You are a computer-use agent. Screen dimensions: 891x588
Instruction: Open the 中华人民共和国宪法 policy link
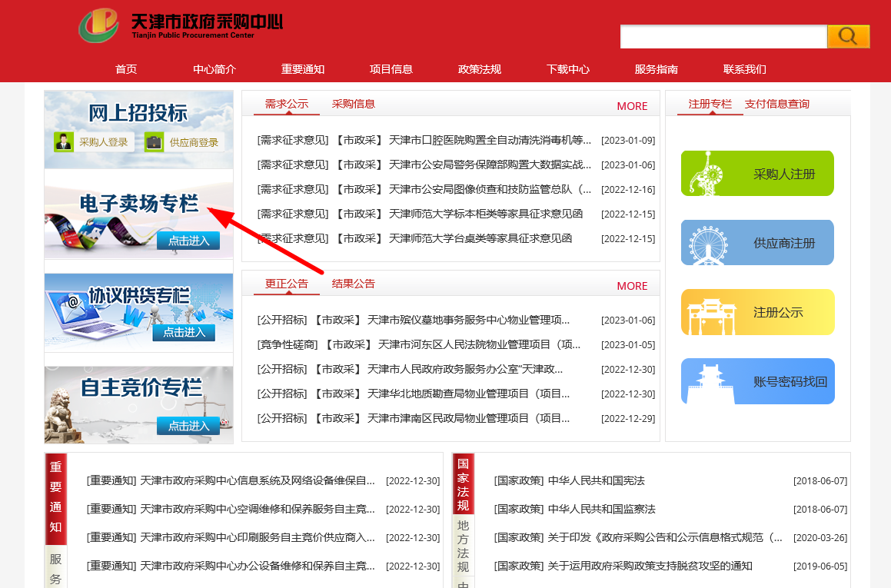coord(596,481)
